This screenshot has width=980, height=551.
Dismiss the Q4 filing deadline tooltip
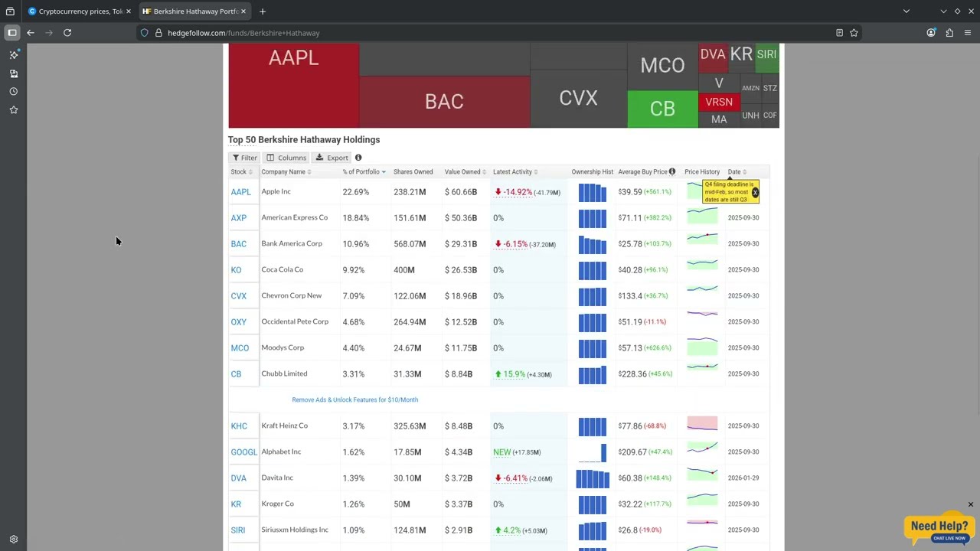point(755,193)
